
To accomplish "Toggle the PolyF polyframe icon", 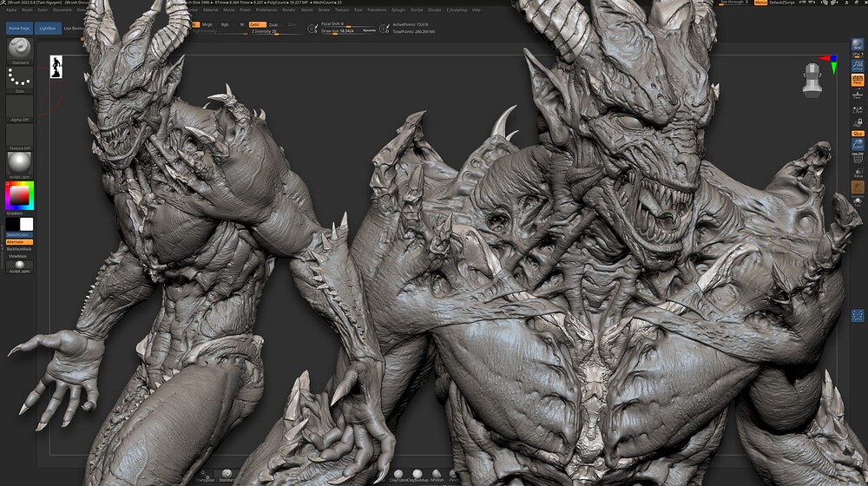I will tap(858, 159).
